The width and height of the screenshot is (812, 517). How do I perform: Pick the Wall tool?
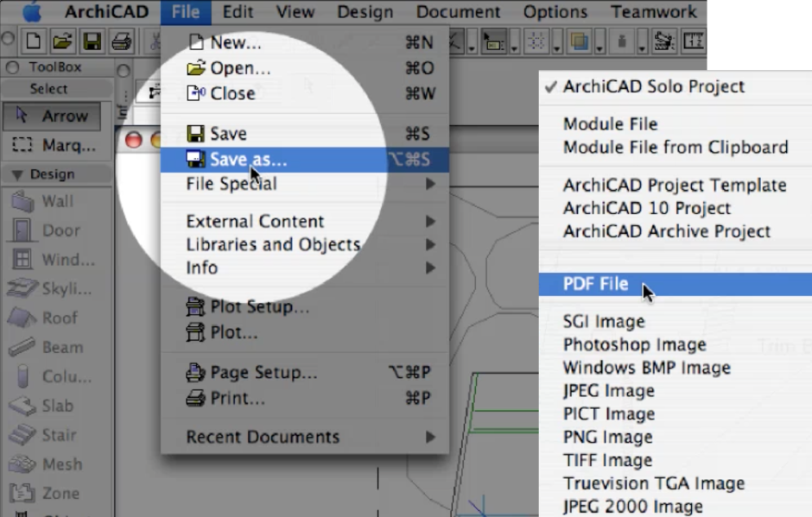pos(43,201)
